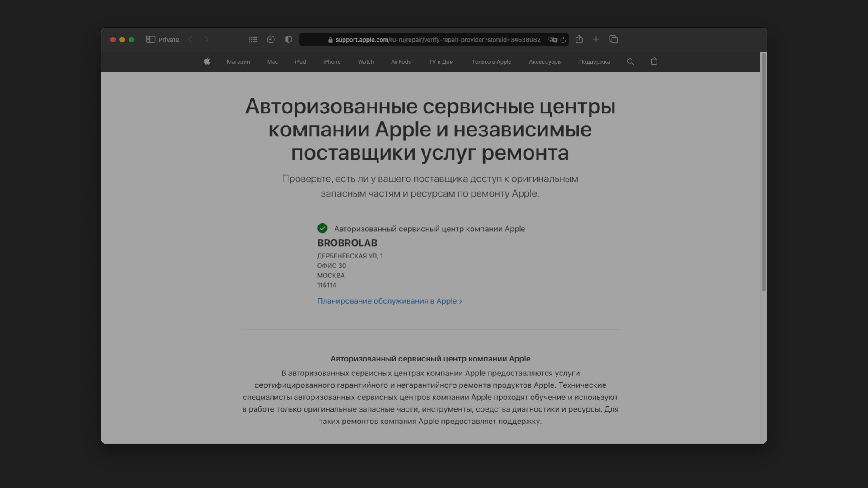Select the МОСКВА city text

pyautogui.click(x=331, y=276)
